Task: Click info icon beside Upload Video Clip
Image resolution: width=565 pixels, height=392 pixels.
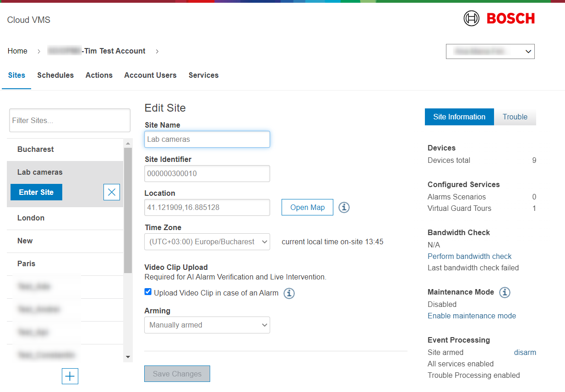Action: click(x=289, y=293)
